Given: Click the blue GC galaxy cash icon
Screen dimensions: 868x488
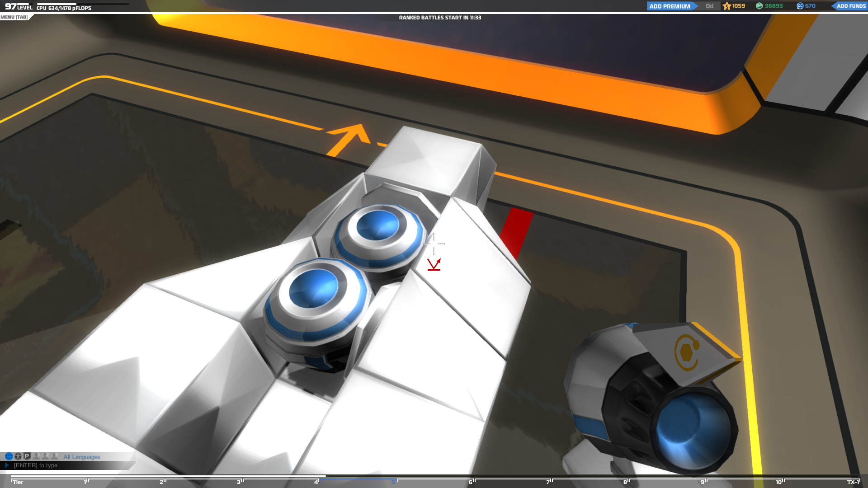Looking at the screenshot, I should (x=800, y=6).
